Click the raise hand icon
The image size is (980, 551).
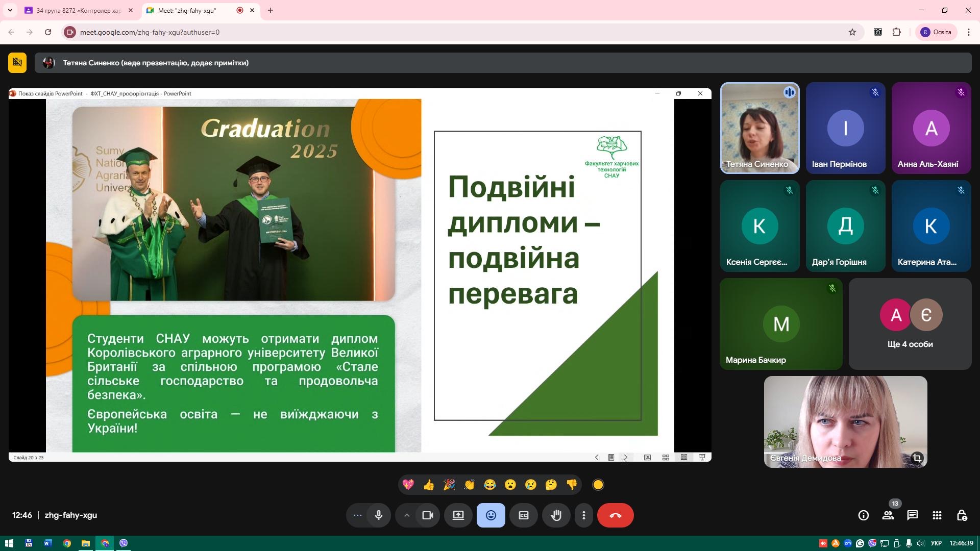coord(556,515)
